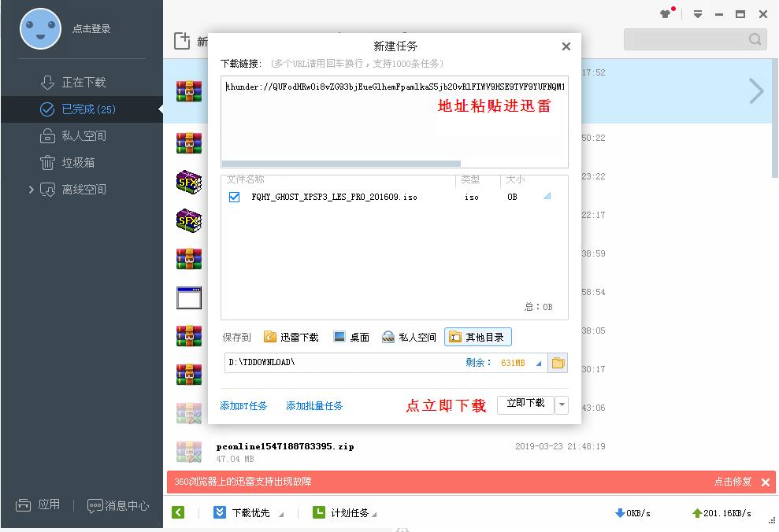The image size is (779, 532).
Task: Open 私人空间 in the sidebar
Action: tap(73, 135)
